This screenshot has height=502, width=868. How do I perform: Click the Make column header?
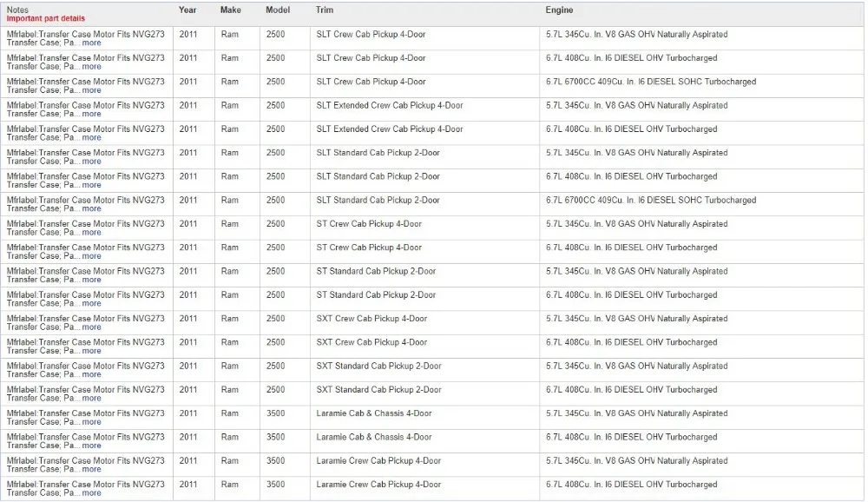230,10
